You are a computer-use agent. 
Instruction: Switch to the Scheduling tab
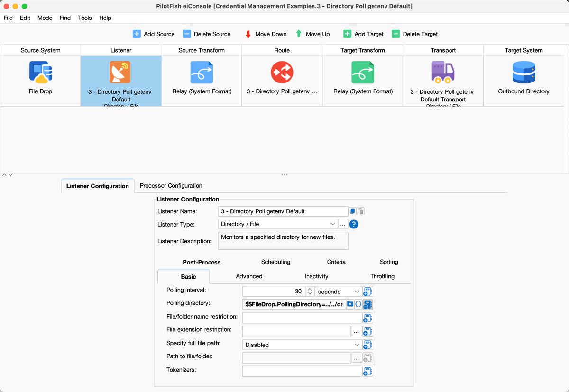point(275,262)
